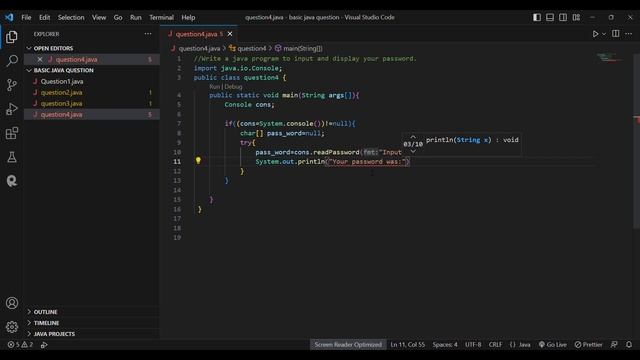
Task: Open the Run and Debug view
Action: (x=12, y=109)
